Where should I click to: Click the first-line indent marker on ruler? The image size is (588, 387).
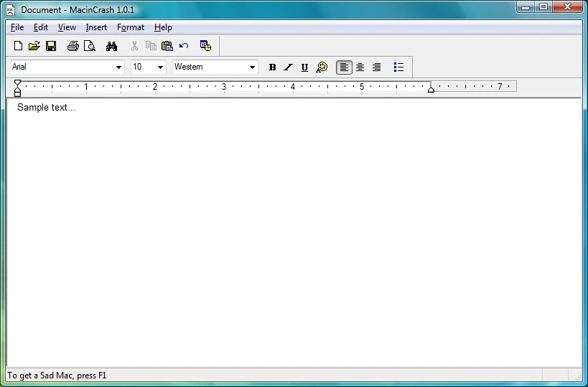(x=17, y=83)
